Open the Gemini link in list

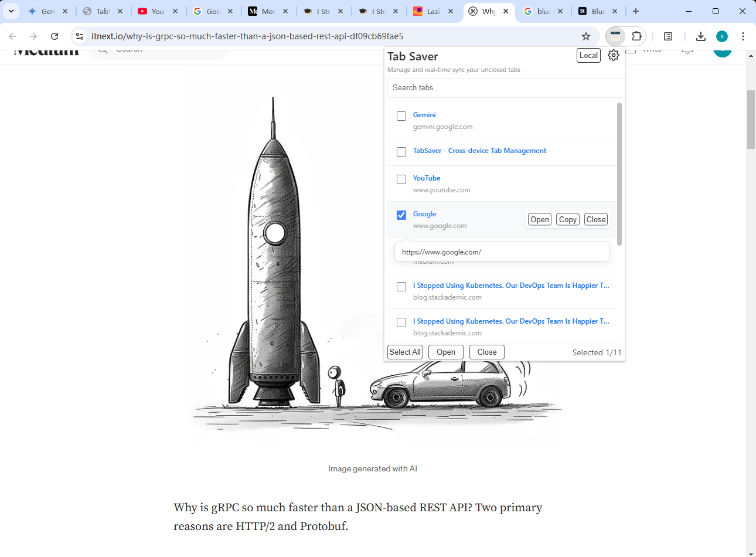point(424,115)
